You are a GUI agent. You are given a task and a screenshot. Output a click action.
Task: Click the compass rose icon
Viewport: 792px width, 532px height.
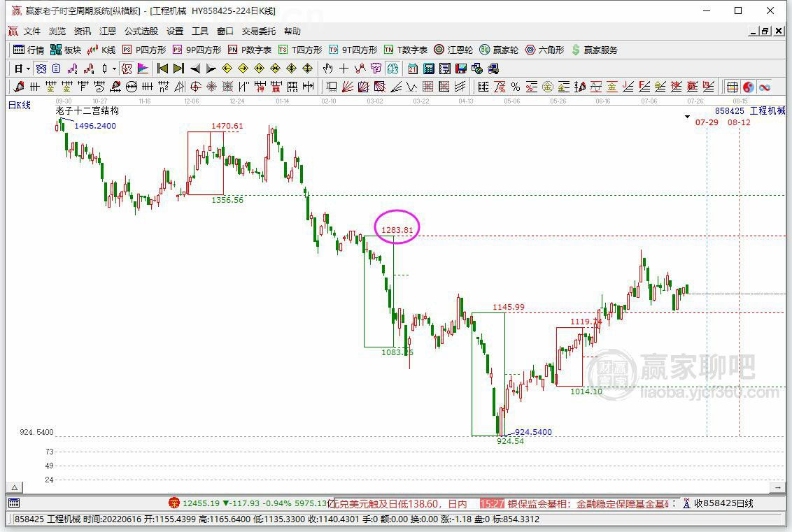pyautogui.click(x=211, y=87)
